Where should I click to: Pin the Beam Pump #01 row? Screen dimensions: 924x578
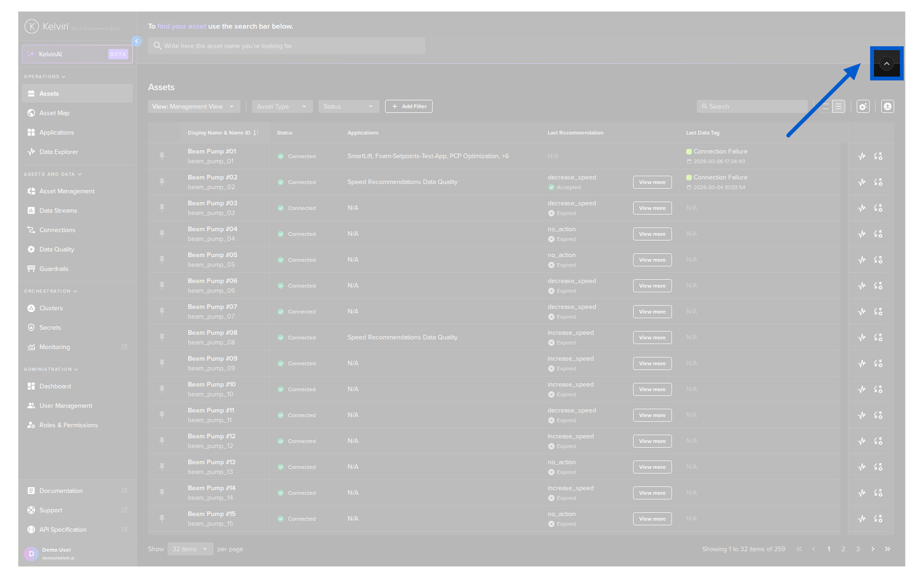(162, 156)
